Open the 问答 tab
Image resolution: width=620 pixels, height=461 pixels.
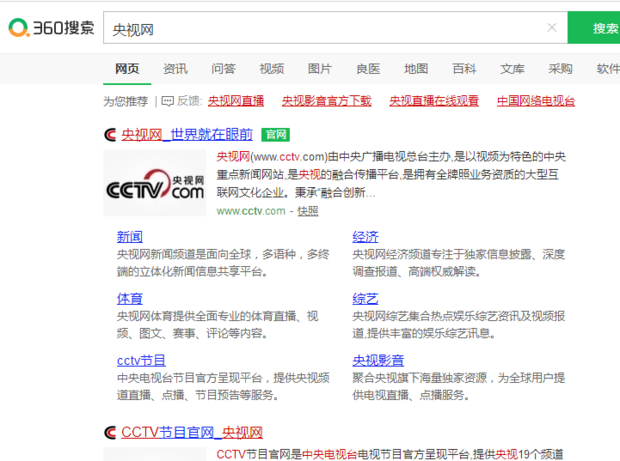tap(223, 69)
